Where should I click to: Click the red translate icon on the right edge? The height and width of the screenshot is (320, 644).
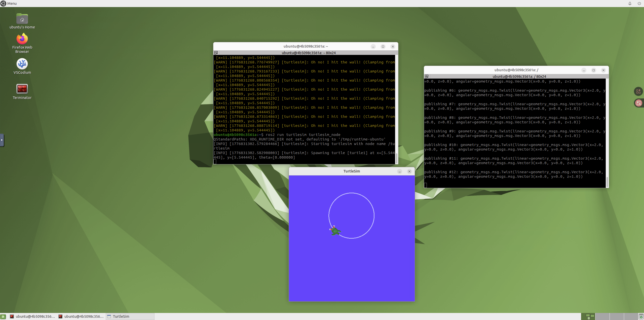[x=638, y=103]
